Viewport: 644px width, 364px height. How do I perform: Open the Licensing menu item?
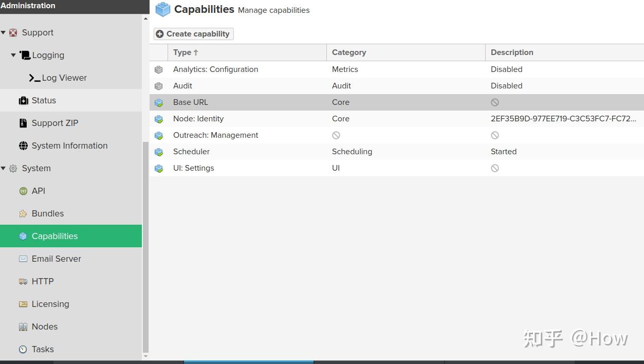pyautogui.click(x=50, y=304)
